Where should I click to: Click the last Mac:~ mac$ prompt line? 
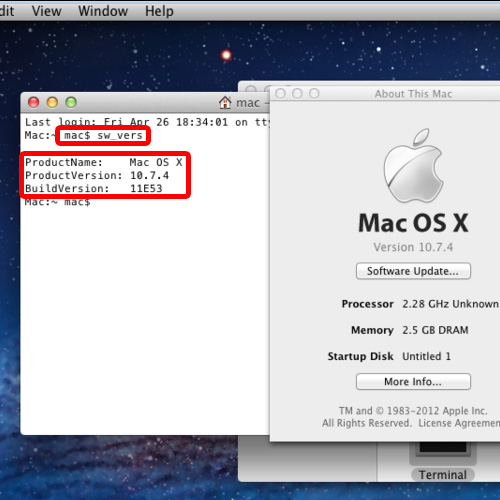point(57,202)
